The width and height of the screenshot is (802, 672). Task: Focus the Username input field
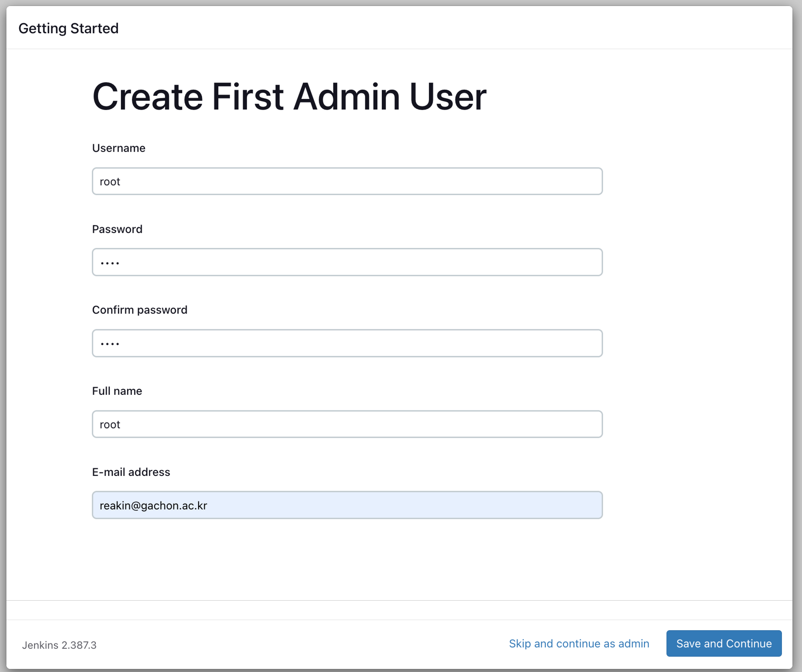tap(347, 181)
